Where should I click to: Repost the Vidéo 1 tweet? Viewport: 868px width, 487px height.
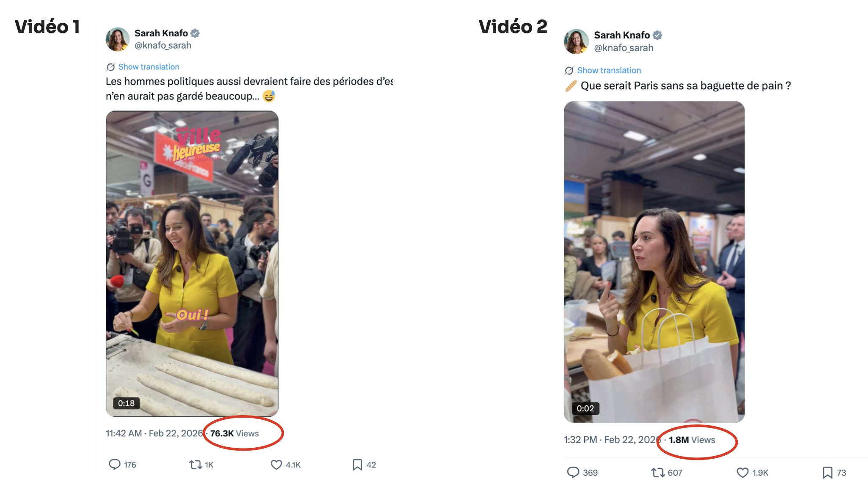pos(195,465)
